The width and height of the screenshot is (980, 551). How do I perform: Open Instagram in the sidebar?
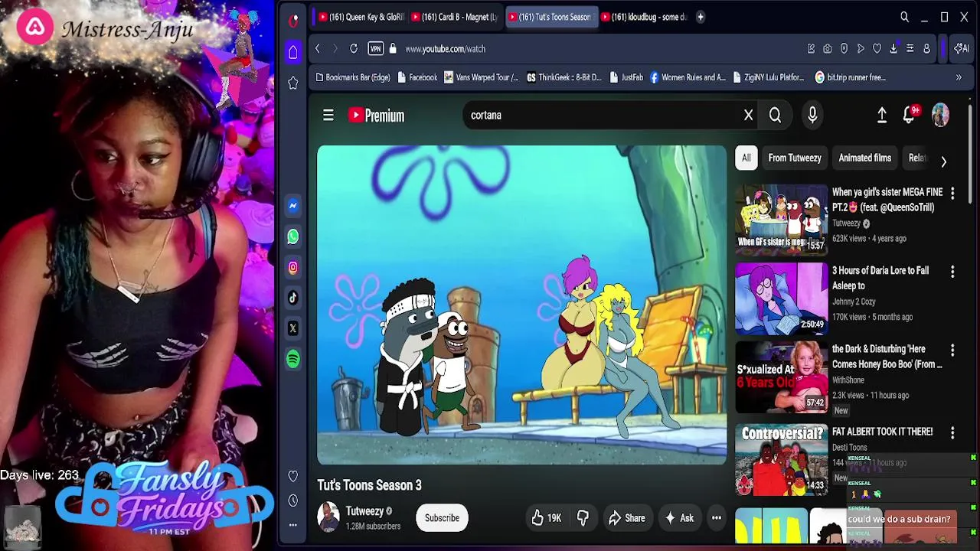[293, 267]
